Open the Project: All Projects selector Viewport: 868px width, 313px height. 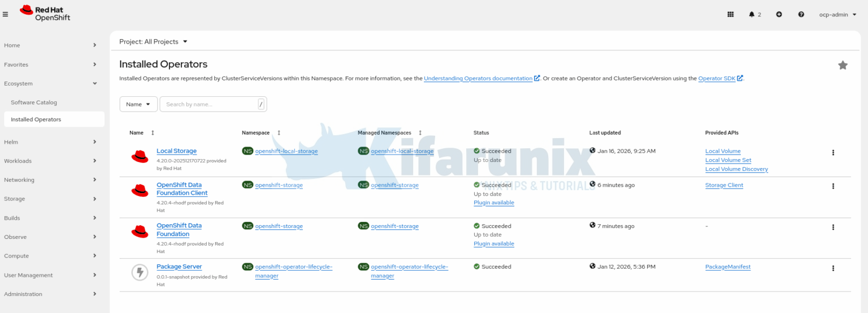click(x=153, y=41)
